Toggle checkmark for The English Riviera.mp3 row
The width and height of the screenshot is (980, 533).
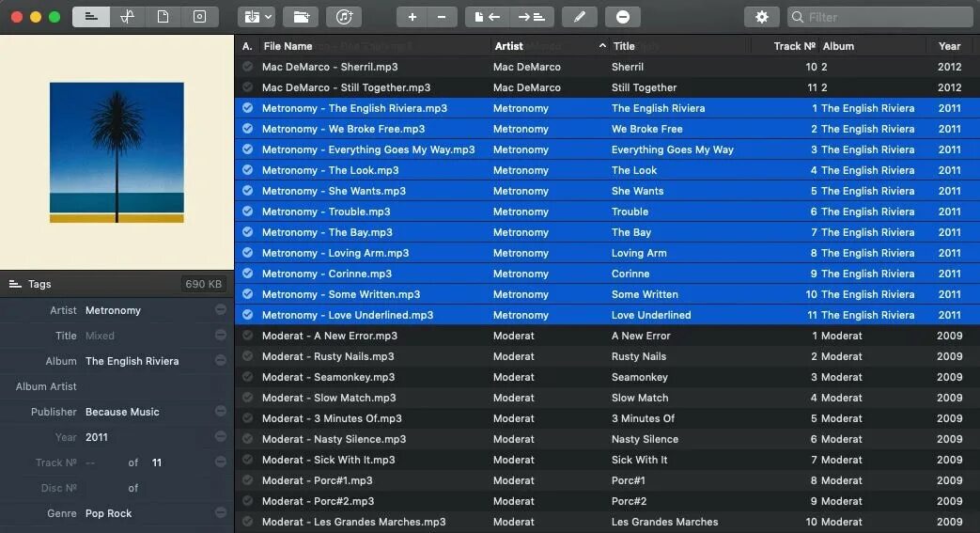point(247,107)
